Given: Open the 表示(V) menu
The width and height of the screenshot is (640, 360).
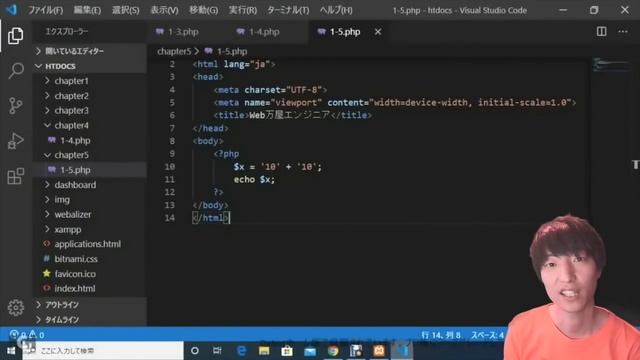Looking at the screenshot, I should 164,10.
